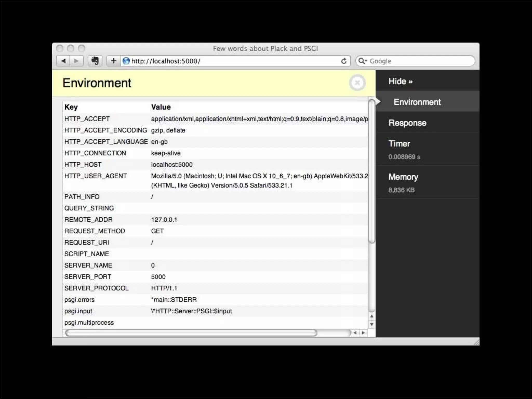Click the browser Back arrow button
Screen dimensions: 532x399
pos(63,61)
